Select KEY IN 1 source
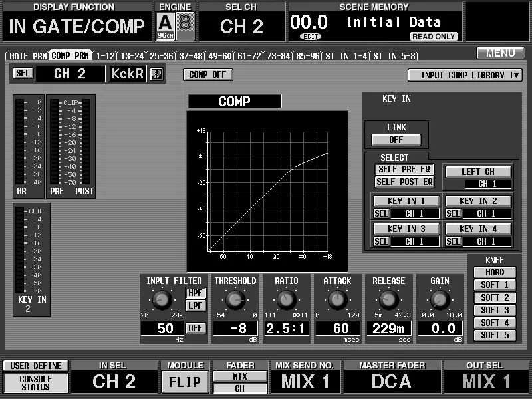The height and width of the screenshot is (399, 532). click(x=406, y=201)
